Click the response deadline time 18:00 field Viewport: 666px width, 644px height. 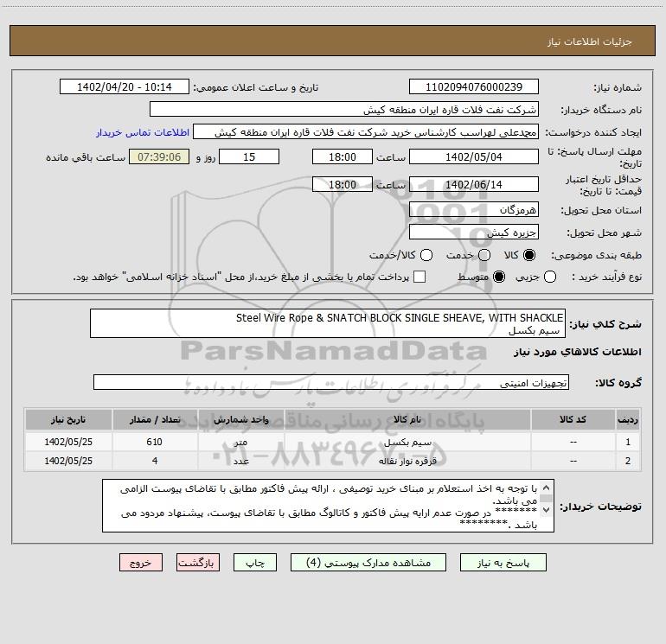click(343, 156)
